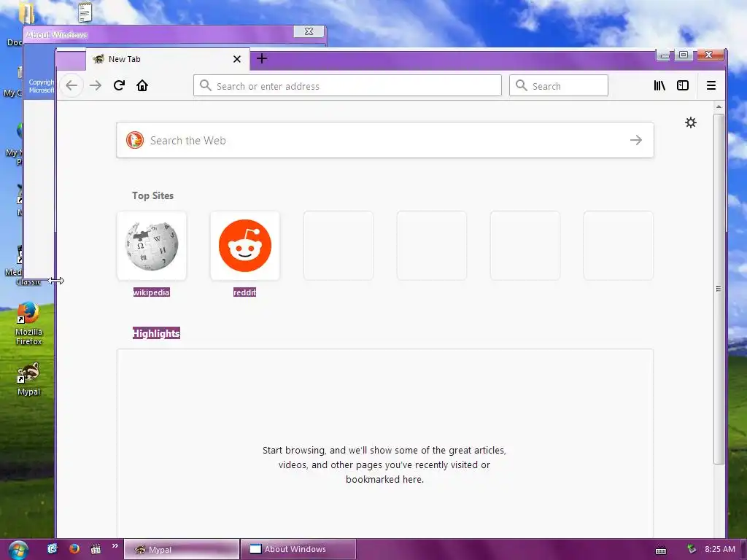Click the keyboard icon in system tray
747x560 pixels.
(x=661, y=550)
